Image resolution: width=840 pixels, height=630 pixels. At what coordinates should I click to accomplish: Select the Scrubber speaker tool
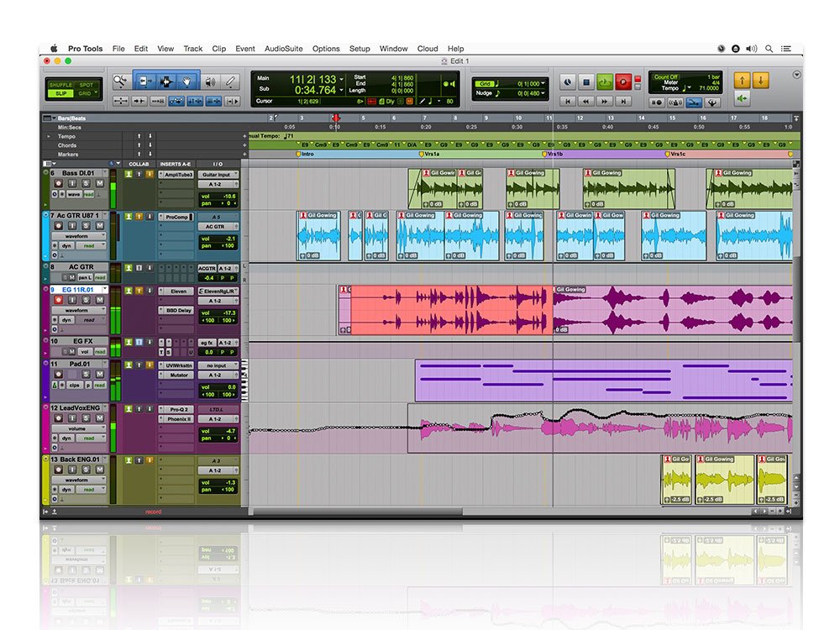209,81
